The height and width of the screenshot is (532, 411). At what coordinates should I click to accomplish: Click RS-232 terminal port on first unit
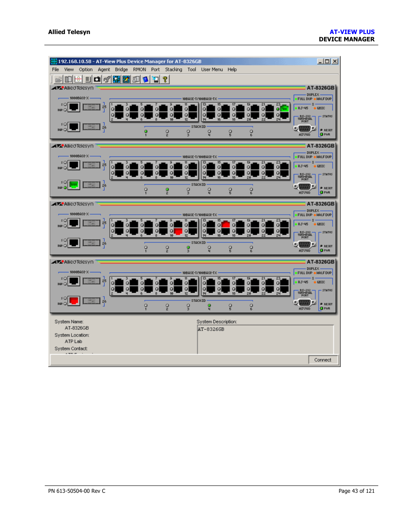[x=305, y=128]
